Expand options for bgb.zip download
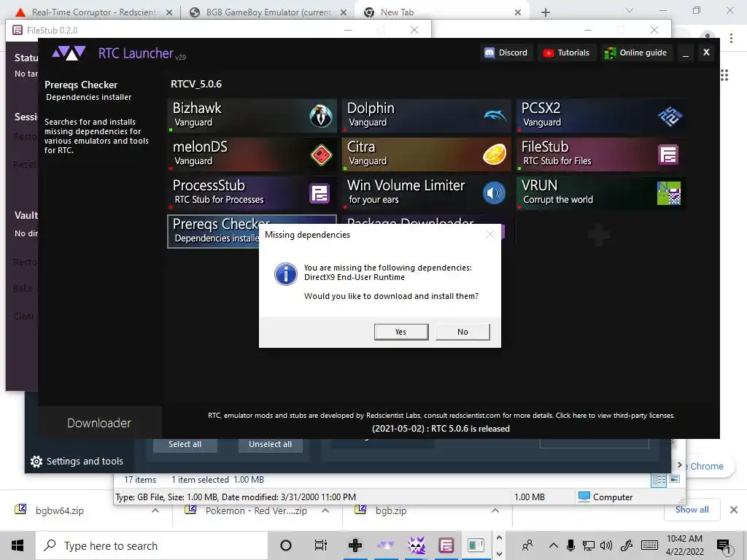Image resolution: width=747 pixels, height=560 pixels. tap(495, 510)
